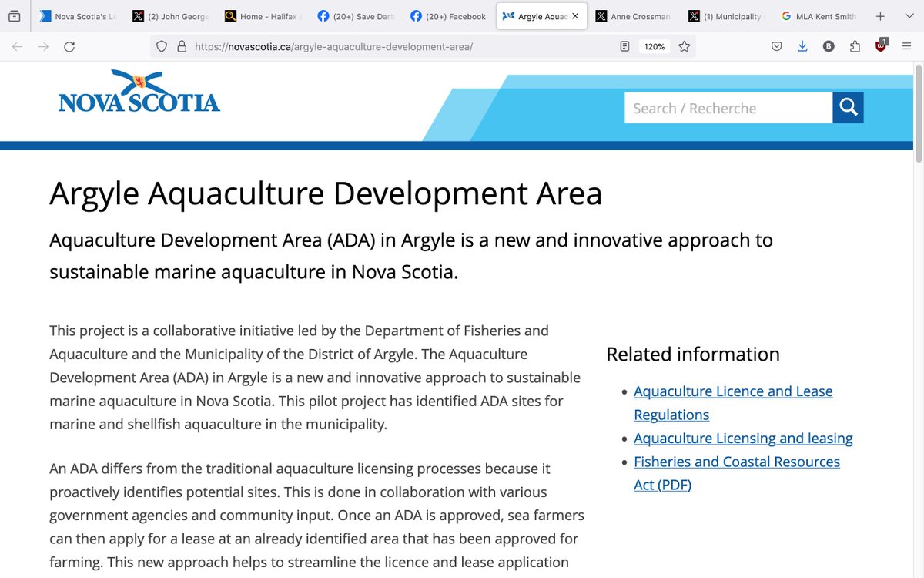924x578 pixels.
Task: View site security padlock info
Action: [x=182, y=46]
